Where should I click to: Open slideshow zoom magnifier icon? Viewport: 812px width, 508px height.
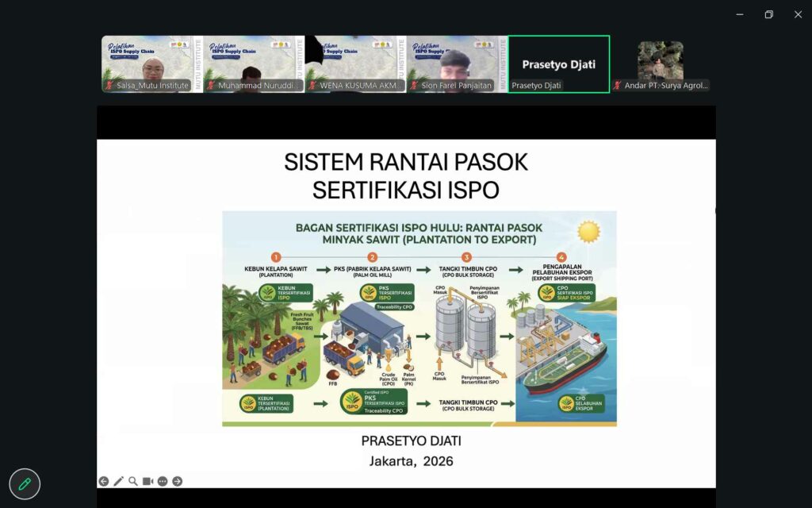(x=133, y=482)
